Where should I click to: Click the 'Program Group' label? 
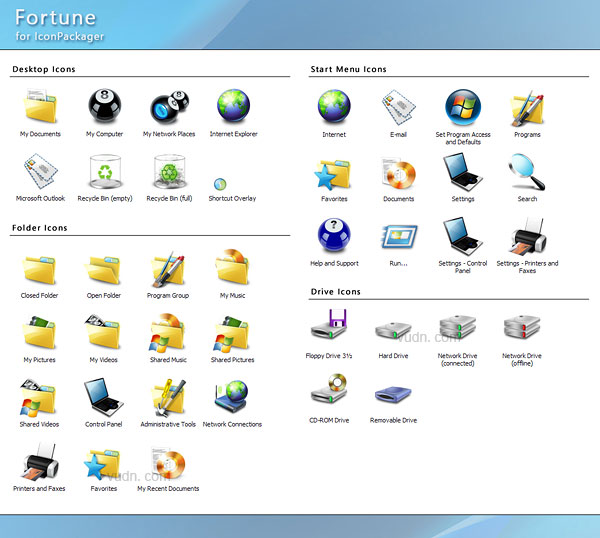pyautogui.click(x=168, y=295)
